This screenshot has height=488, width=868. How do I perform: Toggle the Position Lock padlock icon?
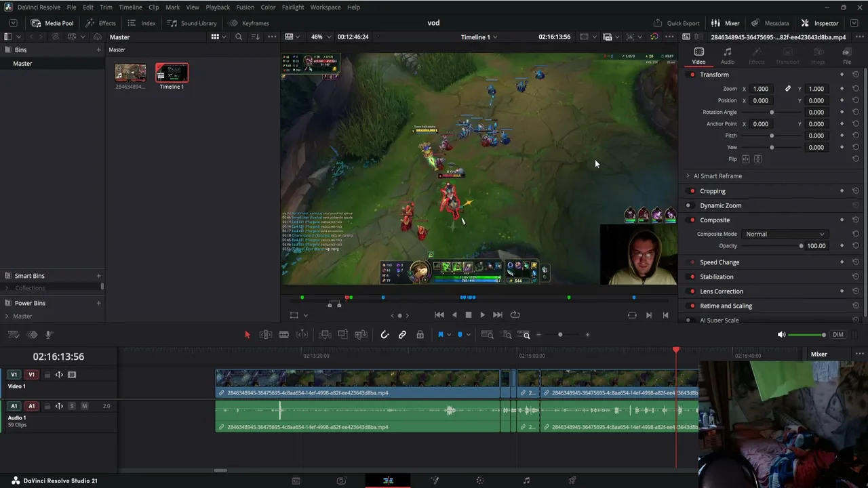coord(420,335)
